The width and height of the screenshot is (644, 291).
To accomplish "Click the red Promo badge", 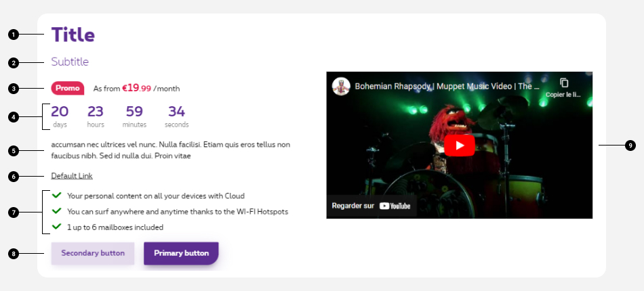I will (68, 88).
